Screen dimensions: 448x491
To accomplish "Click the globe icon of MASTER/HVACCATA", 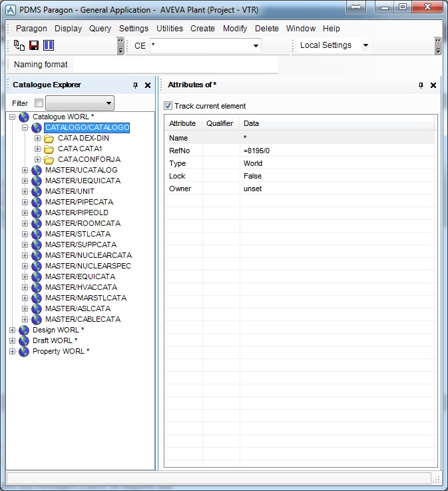I will 37,287.
